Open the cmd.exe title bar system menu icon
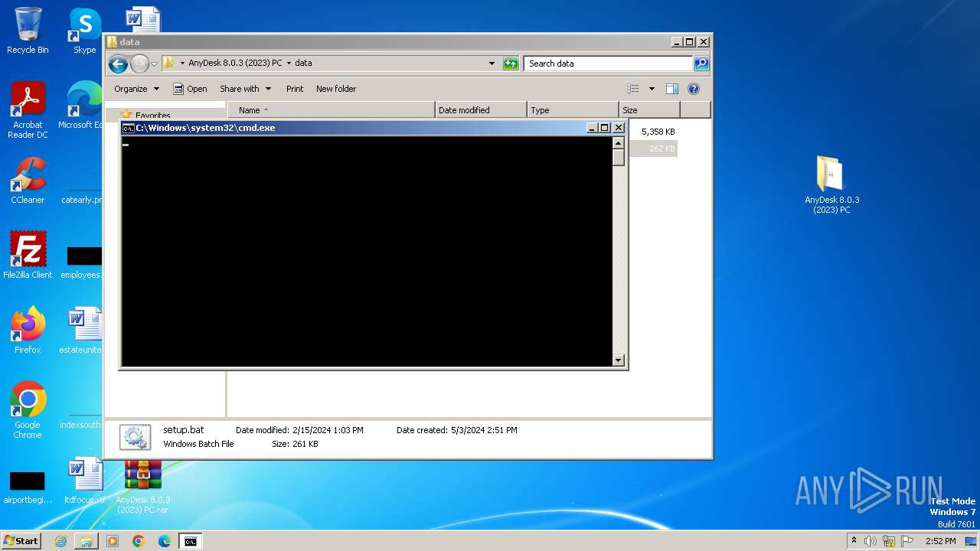The image size is (980, 551). (129, 128)
